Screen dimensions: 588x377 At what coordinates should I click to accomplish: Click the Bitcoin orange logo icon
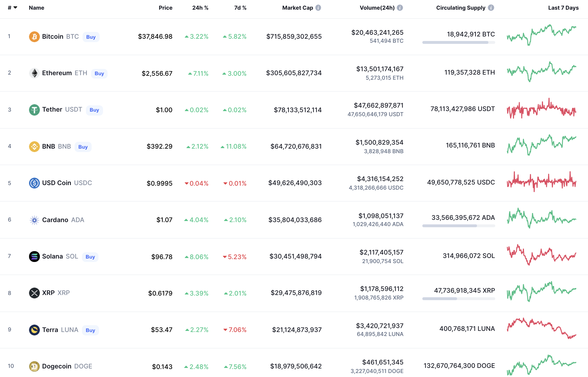click(x=34, y=37)
